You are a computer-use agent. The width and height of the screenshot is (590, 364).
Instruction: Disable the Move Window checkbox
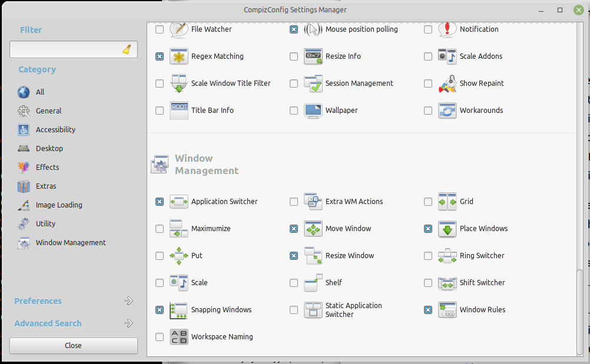(x=294, y=229)
